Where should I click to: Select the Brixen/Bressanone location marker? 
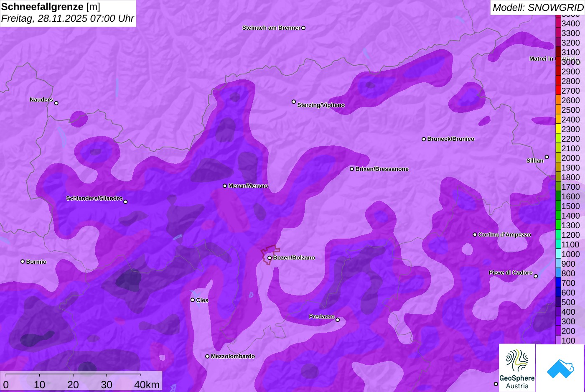[x=352, y=169]
